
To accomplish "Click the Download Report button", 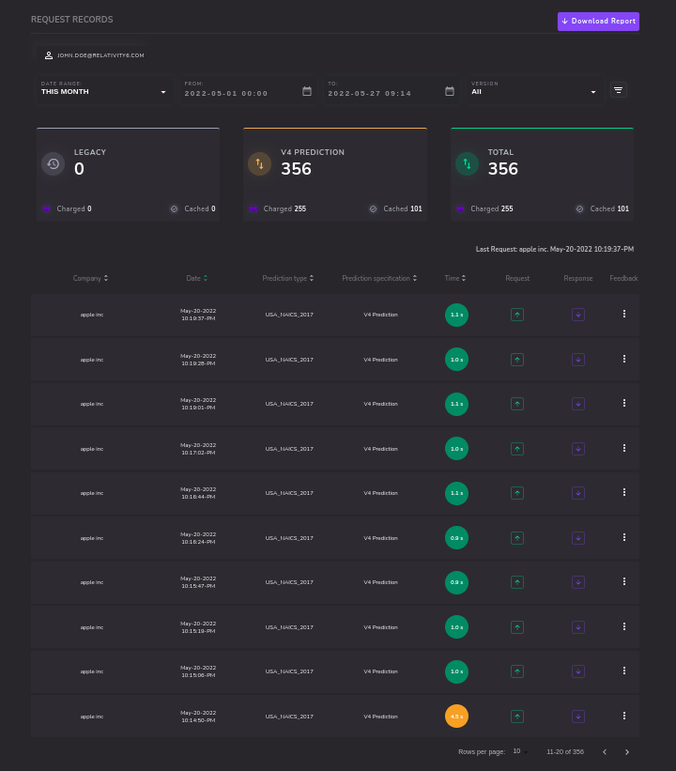I will pos(598,21).
